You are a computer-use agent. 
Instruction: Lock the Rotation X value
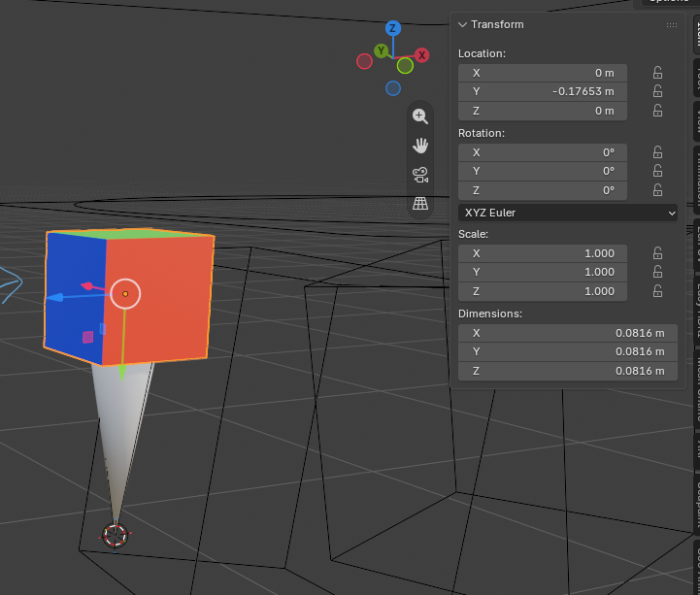[x=657, y=152]
